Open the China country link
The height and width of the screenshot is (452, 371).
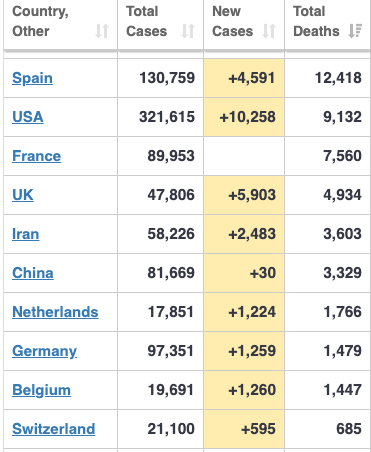33,273
